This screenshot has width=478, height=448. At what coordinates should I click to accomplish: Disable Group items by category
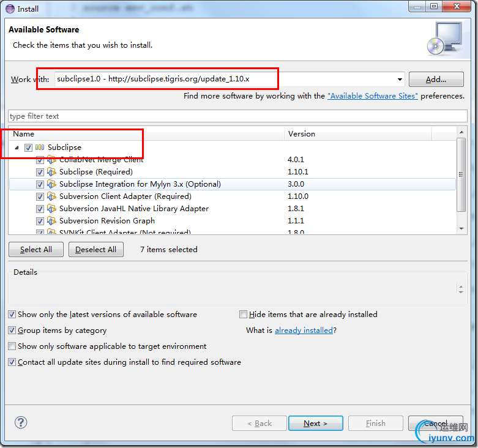pos(12,330)
